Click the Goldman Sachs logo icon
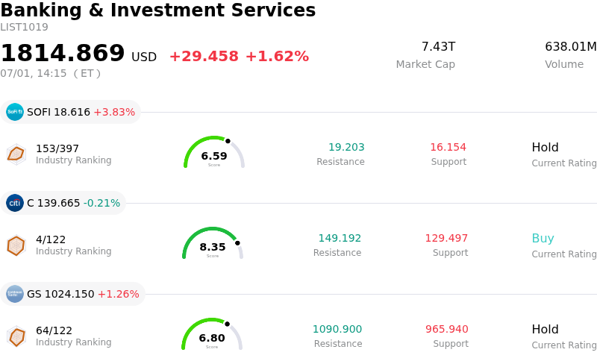This screenshot has width=597, height=364. click(x=15, y=294)
